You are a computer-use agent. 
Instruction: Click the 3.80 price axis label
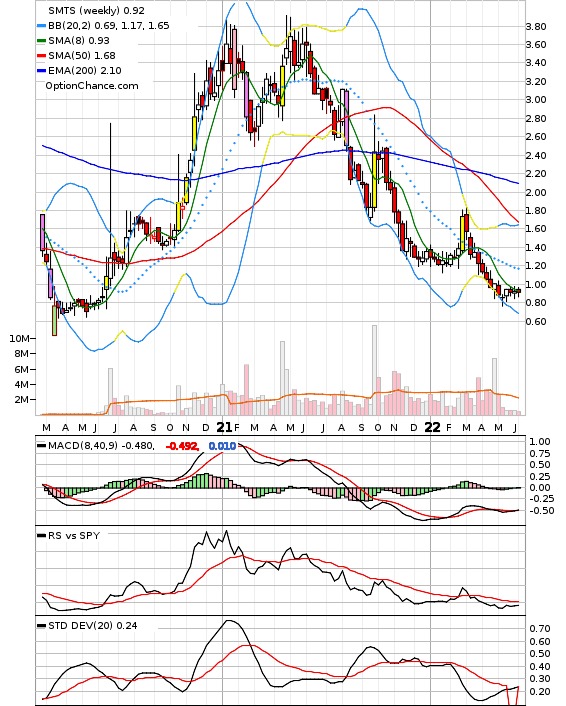tap(536, 27)
